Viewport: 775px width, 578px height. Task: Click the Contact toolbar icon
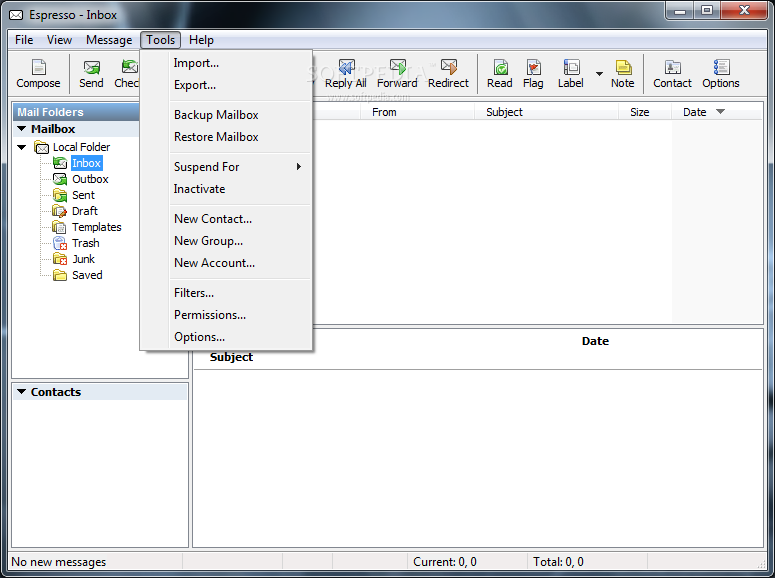tap(673, 74)
